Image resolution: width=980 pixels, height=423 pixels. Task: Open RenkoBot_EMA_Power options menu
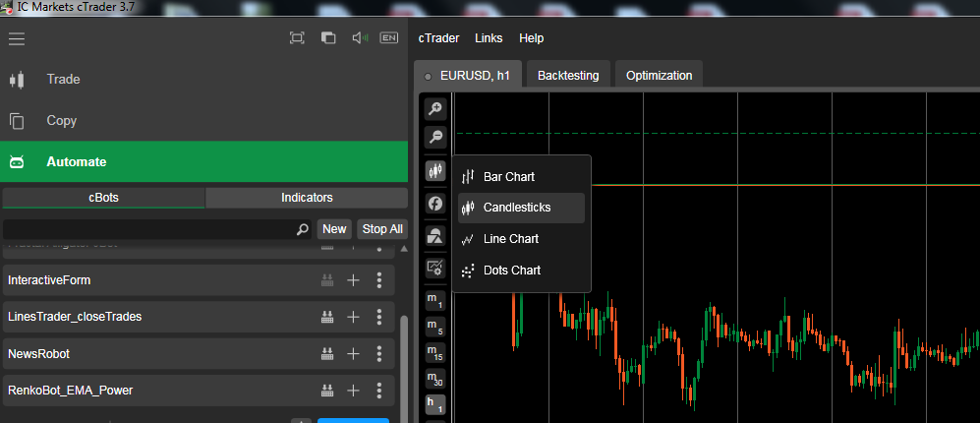pyautogui.click(x=378, y=392)
